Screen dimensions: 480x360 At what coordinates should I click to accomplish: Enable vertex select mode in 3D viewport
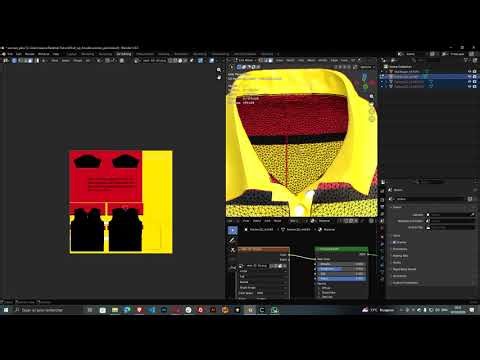(261, 60)
